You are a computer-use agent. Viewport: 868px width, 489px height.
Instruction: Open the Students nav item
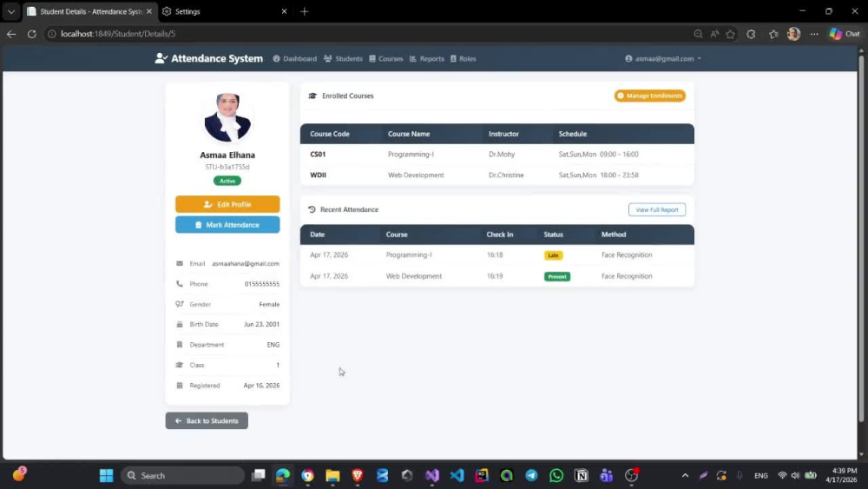tap(343, 59)
